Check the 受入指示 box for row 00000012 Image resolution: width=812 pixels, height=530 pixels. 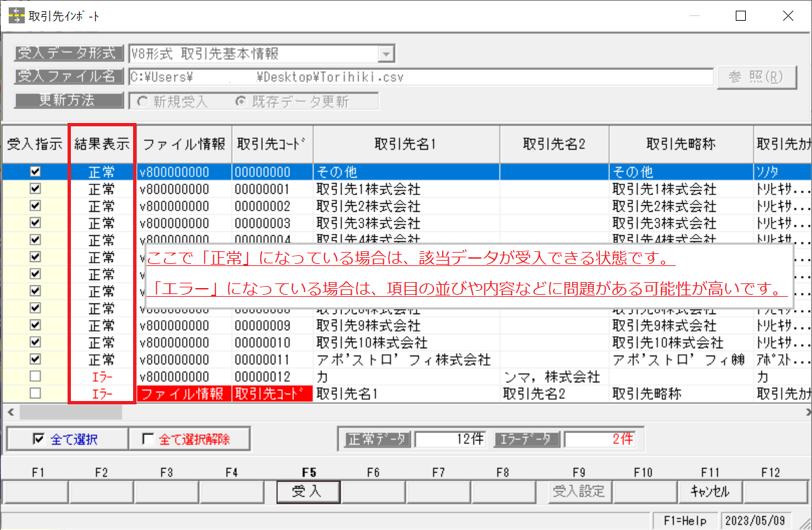pos(35,377)
